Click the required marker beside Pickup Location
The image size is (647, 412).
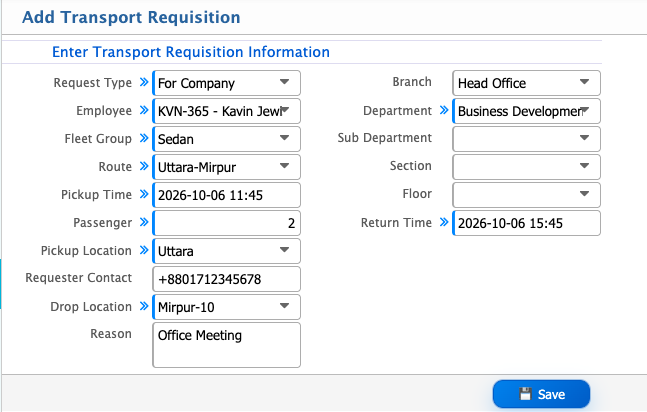tap(144, 250)
